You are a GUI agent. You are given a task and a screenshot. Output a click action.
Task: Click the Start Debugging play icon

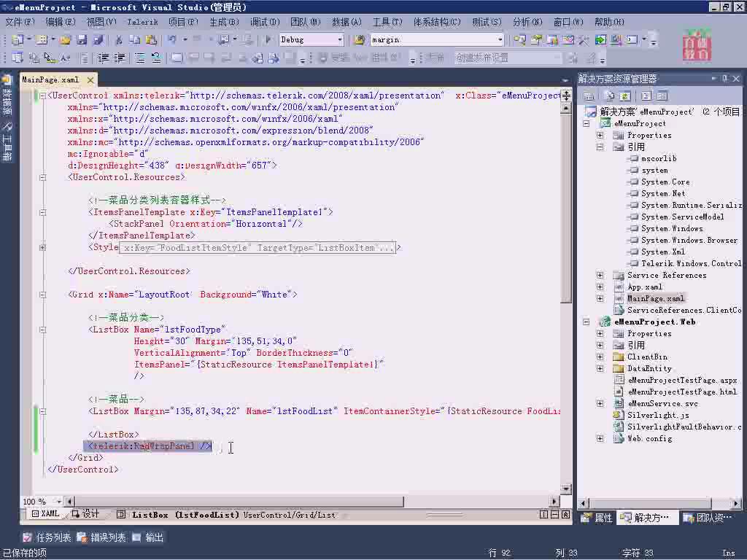(268, 40)
